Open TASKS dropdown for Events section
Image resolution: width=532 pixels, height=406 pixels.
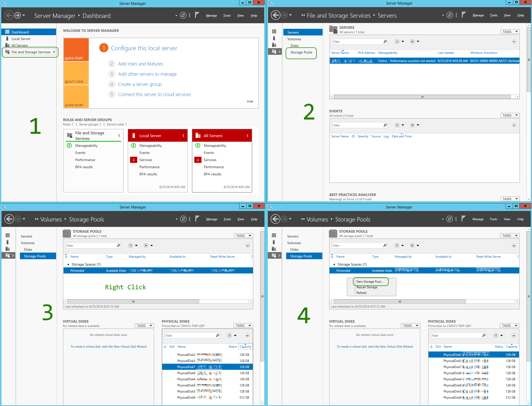510,115
